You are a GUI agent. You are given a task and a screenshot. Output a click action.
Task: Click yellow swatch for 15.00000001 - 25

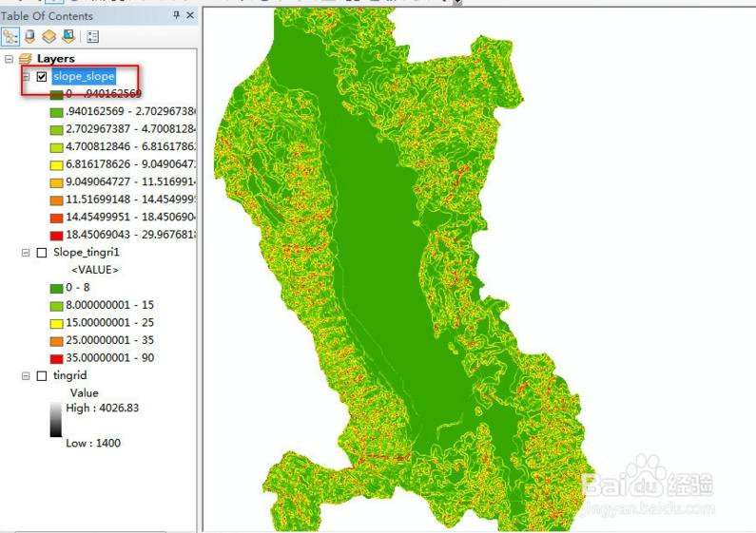[56, 323]
